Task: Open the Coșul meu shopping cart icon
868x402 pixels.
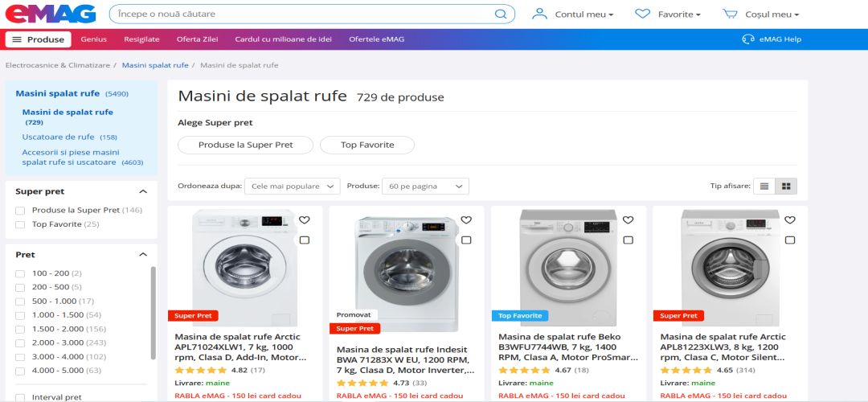Action: (730, 14)
